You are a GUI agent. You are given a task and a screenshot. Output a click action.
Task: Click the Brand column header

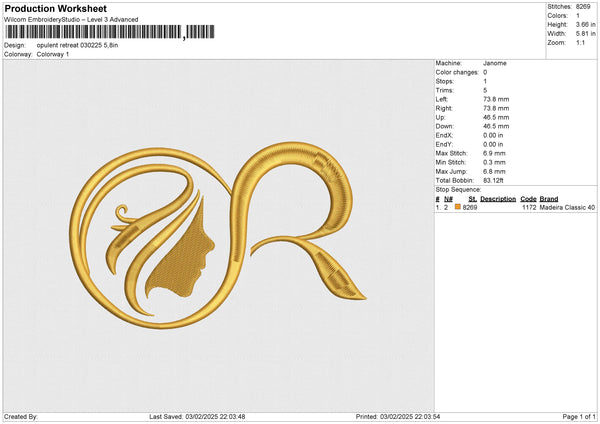pos(549,198)
